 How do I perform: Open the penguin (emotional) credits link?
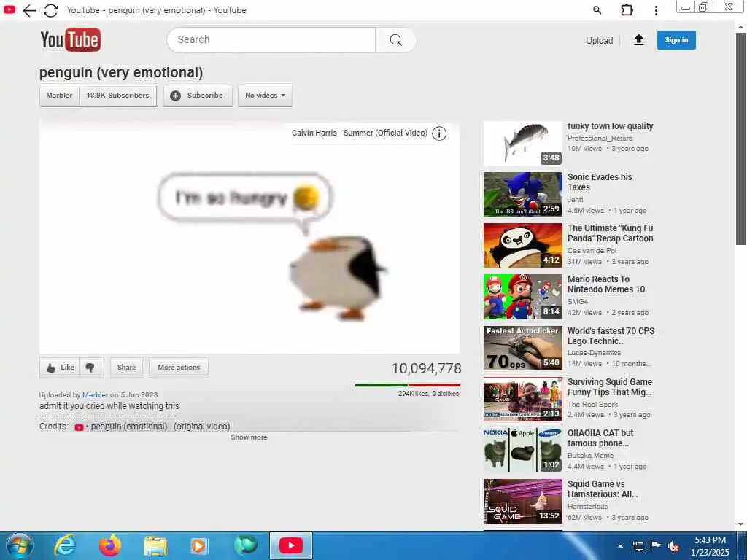point(129,426)
